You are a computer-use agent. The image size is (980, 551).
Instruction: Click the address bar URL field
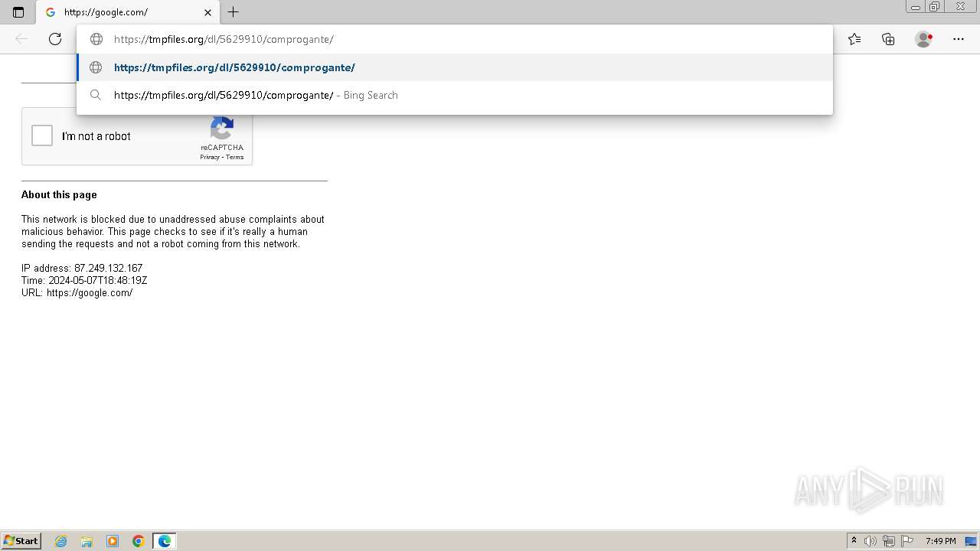point(454,39)
